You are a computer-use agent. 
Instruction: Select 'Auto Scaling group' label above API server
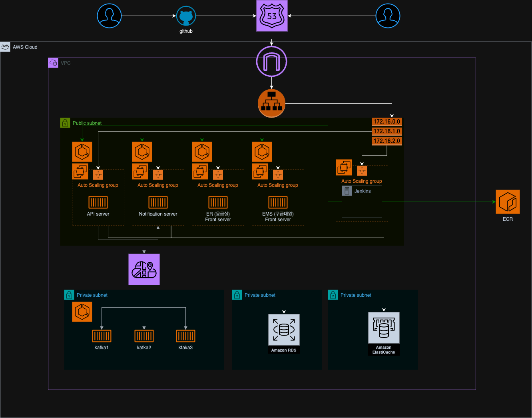(98, 185)
